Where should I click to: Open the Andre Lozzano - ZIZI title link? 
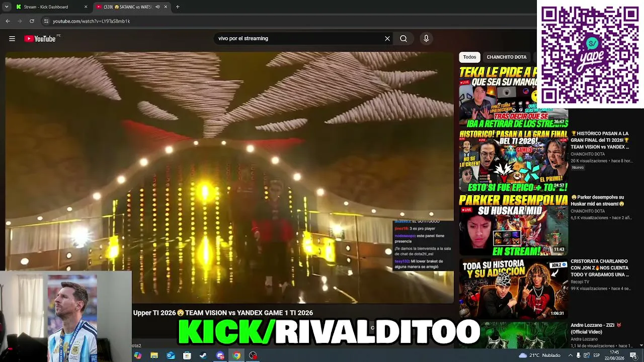596,328
